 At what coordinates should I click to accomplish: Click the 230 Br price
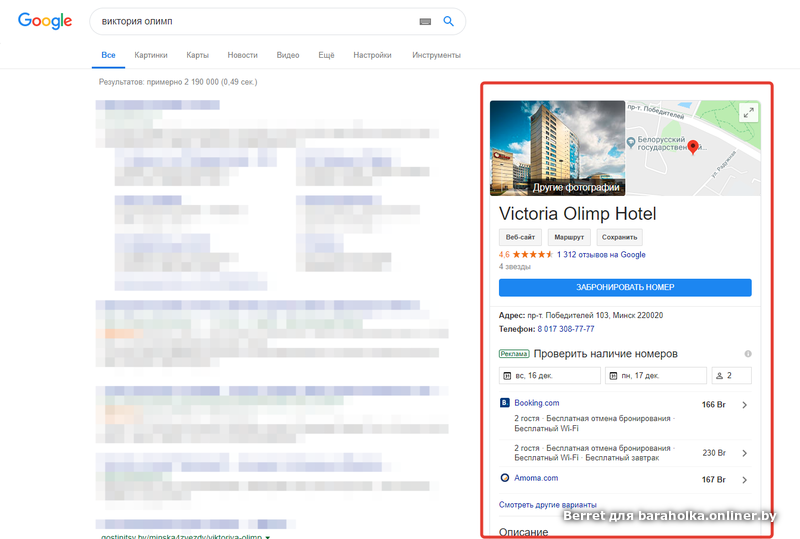point(714,453)
